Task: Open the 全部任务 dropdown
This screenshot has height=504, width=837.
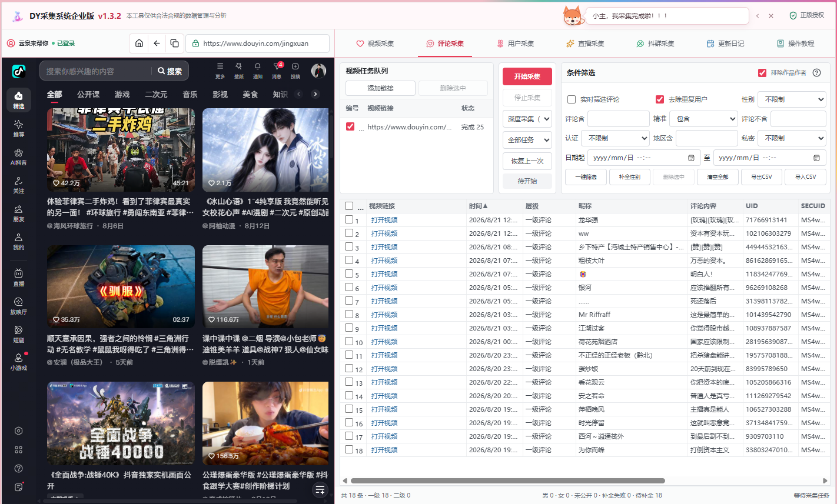Action: point(527,140)
